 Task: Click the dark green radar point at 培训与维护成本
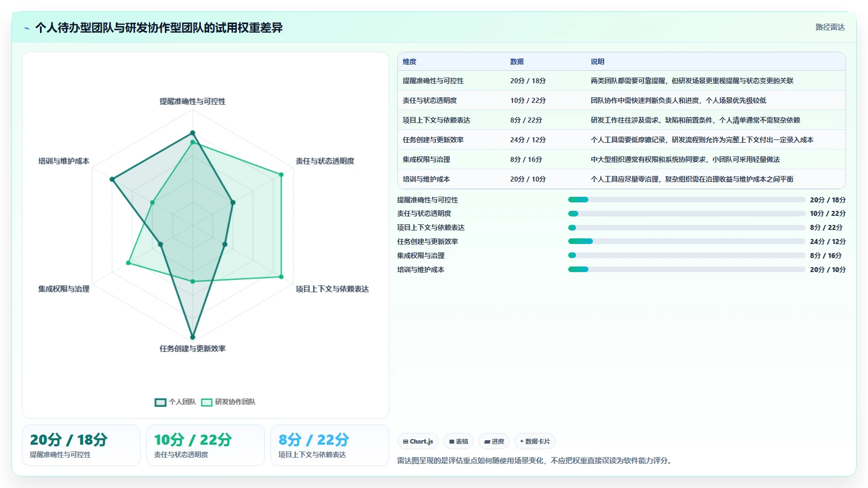[x=112, y=179]
